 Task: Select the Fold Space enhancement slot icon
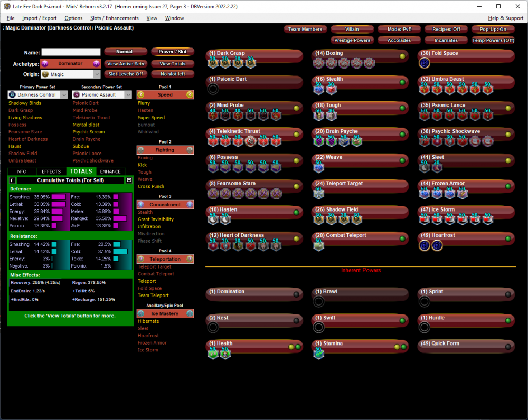click(x=425, y=63)
